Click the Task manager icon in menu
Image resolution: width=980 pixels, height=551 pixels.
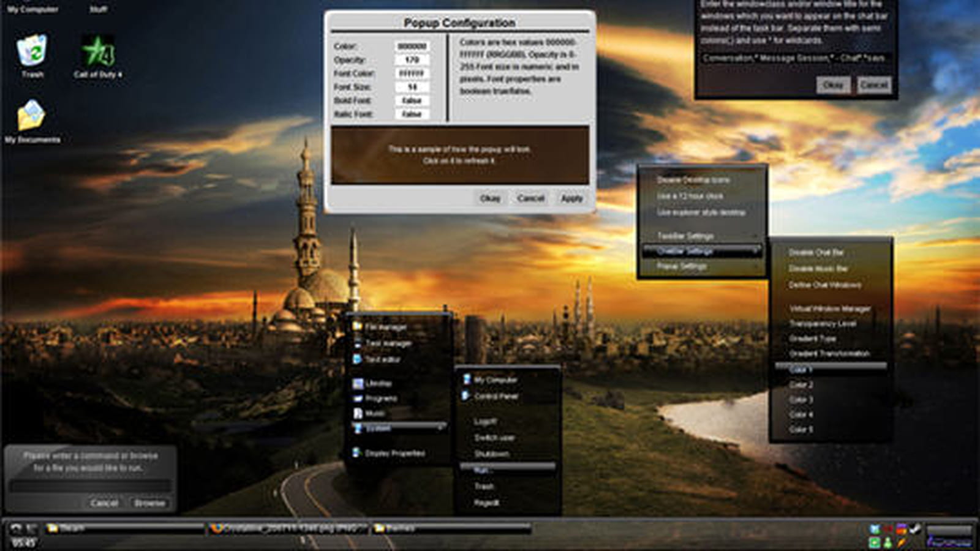357,343
